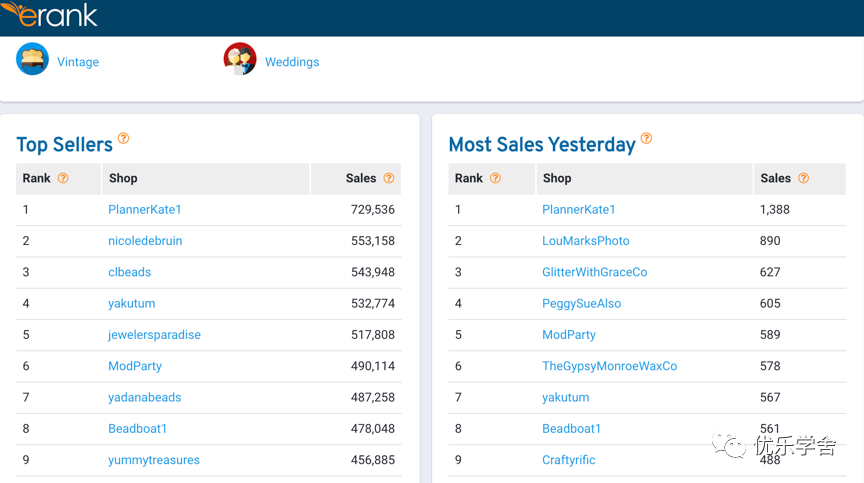The width and height of the screenshot is (864, 483).
Task: Open yadanabeads shop link
Action: click(145, 397)
